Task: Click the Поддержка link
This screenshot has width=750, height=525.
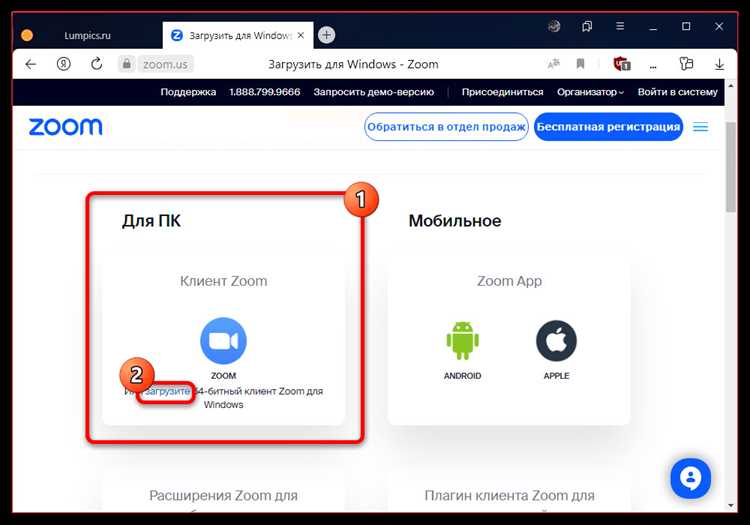Action: (x=188, y=92)
